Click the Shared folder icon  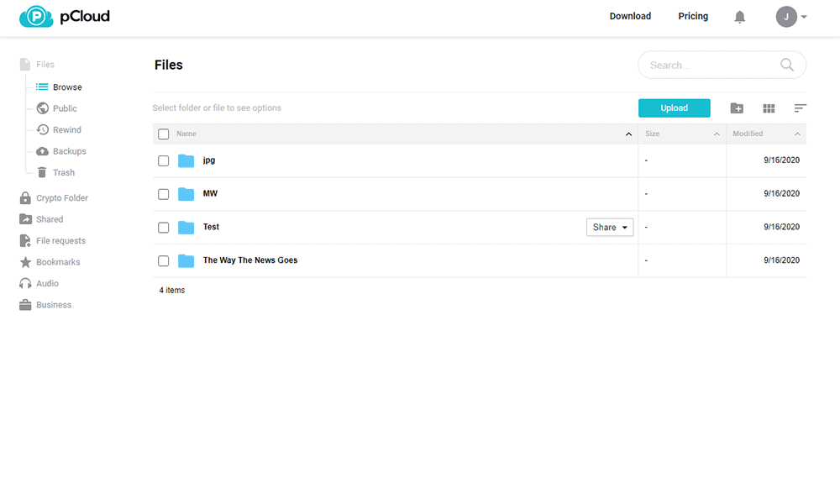coord(25,219)
